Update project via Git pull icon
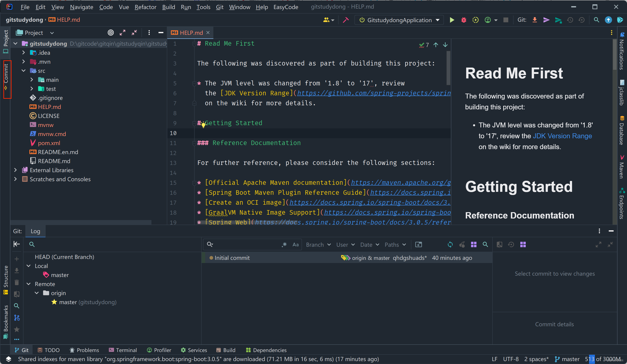This screenshot has width=627, height=364. 535,20
